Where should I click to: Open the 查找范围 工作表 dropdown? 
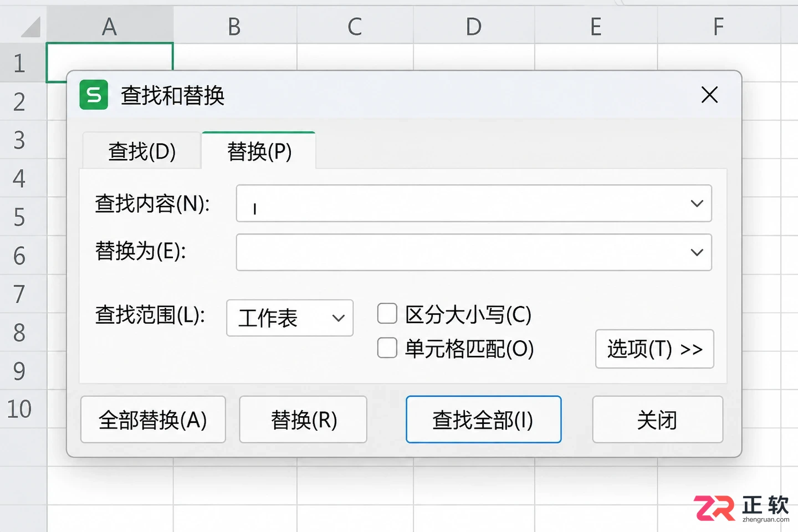(x=290, y=318)
